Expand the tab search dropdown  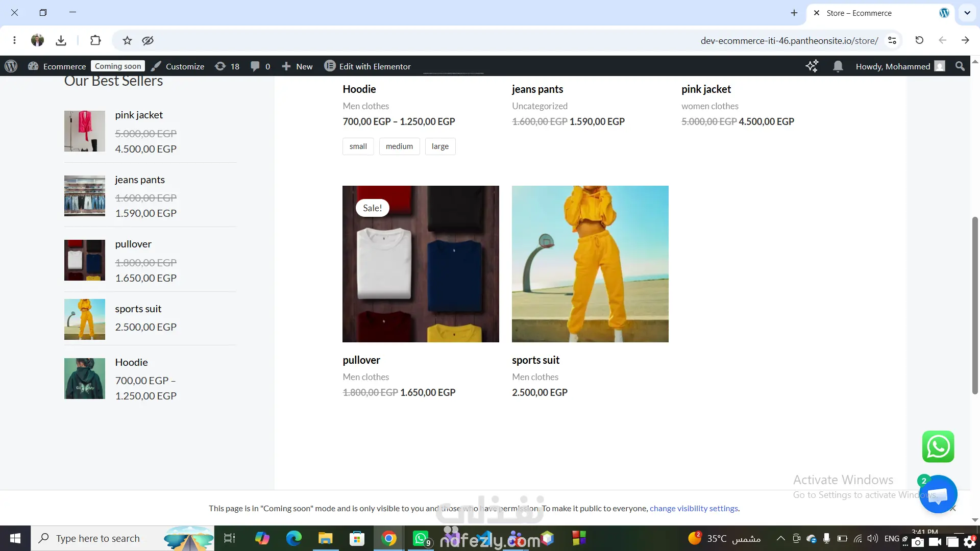[x=967, y=13]
